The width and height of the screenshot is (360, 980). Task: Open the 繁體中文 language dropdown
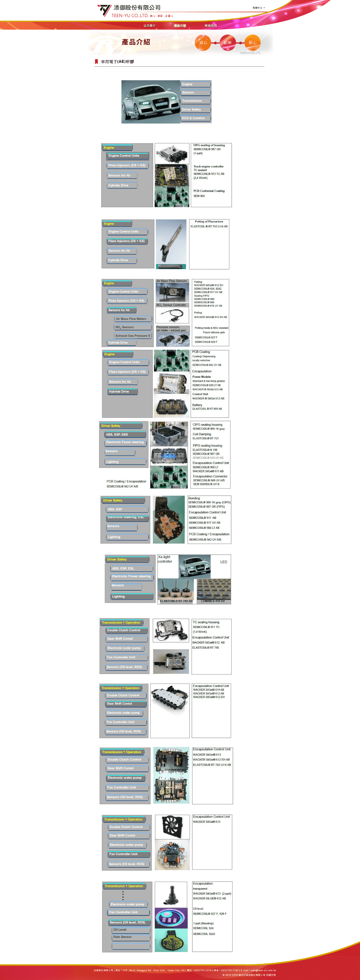(258, 8)
